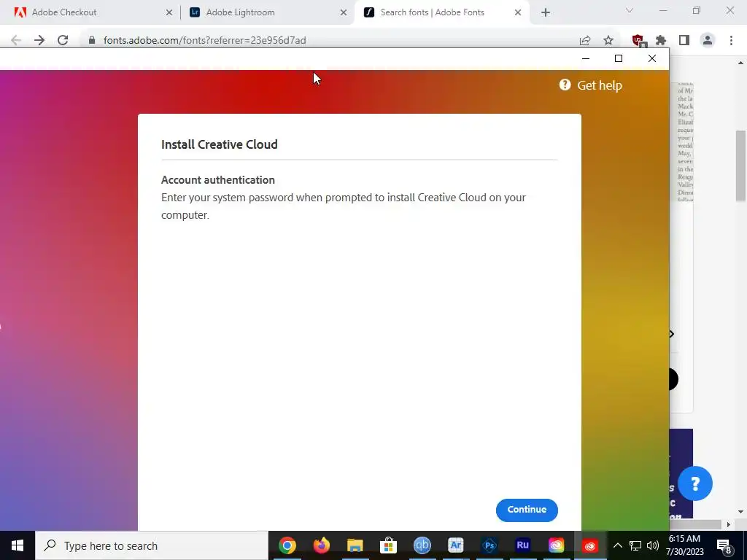Click the 'Install Creative Cloud' heading

(x=219, y=144)
